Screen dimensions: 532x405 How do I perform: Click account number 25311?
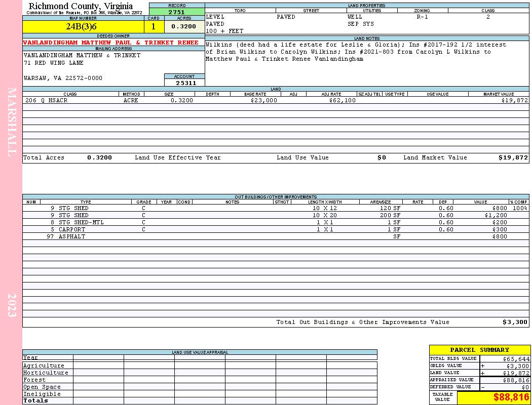[x=186, y=83]
